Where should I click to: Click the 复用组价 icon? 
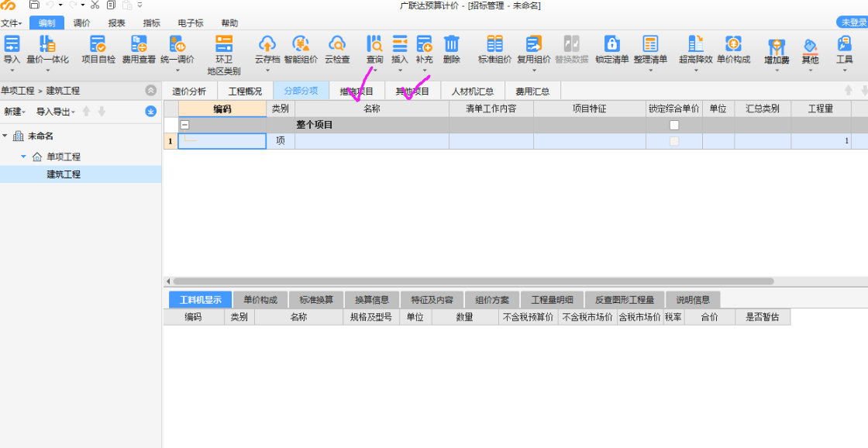point(534,43)
